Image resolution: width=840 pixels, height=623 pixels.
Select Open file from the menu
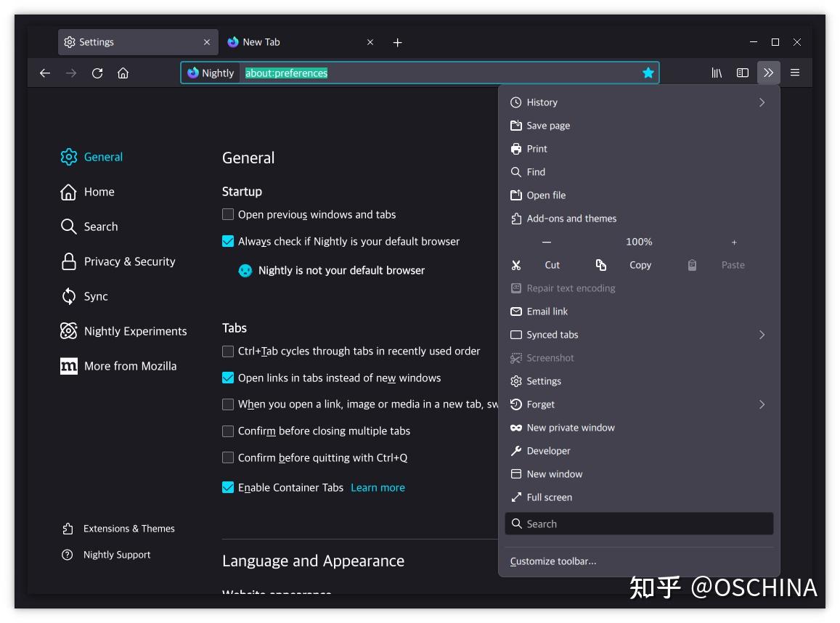[x=639, y=195]
